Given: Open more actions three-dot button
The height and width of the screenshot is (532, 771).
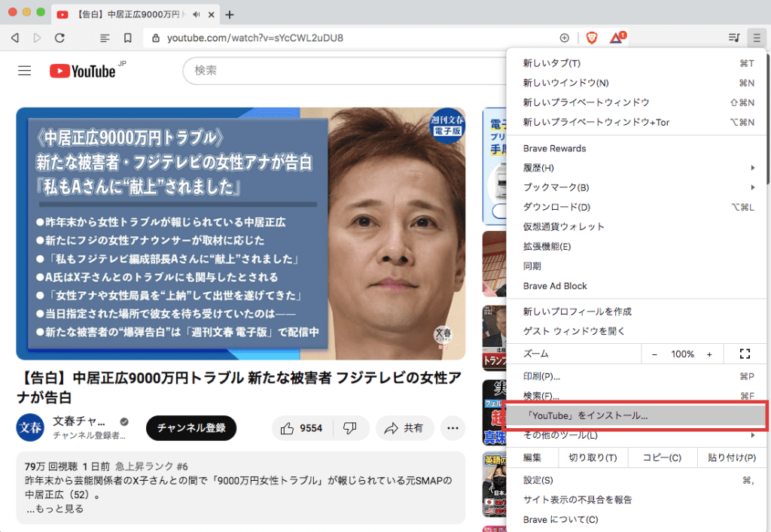Looking at the screenshot, I should [453, 428].
